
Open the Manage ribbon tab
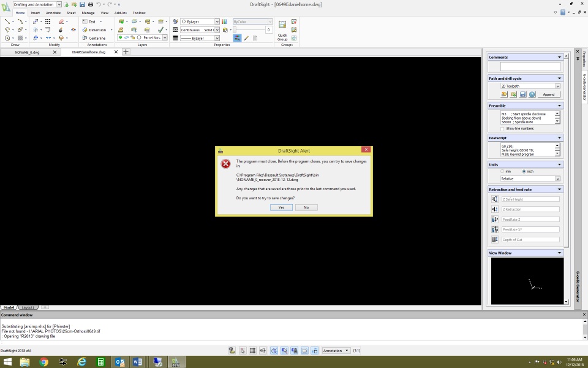[88, 13]
